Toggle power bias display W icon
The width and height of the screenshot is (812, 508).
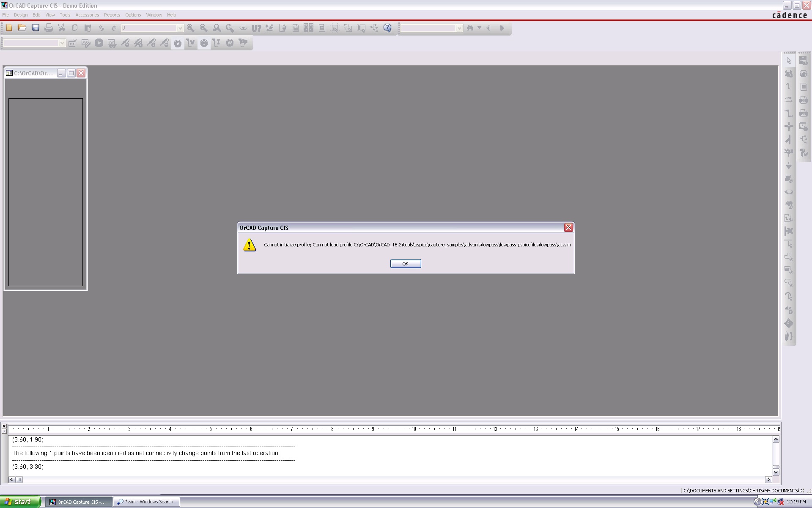(x=230, y=43)
